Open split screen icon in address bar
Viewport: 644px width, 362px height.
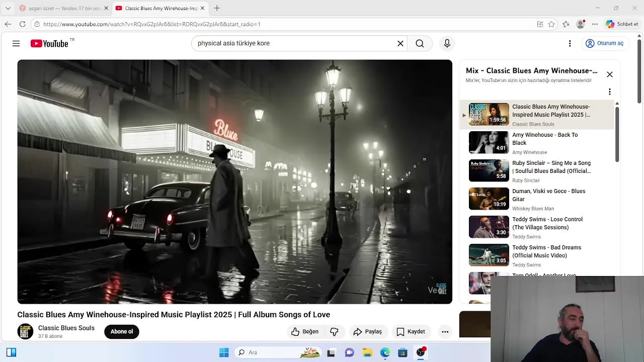pos(540,24)
